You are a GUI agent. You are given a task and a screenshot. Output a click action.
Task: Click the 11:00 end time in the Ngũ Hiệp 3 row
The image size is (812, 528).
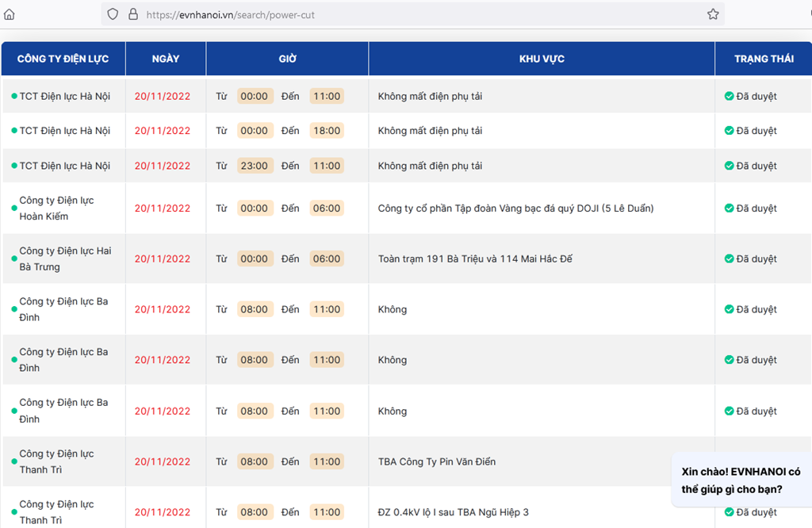(x=327, y=512)
